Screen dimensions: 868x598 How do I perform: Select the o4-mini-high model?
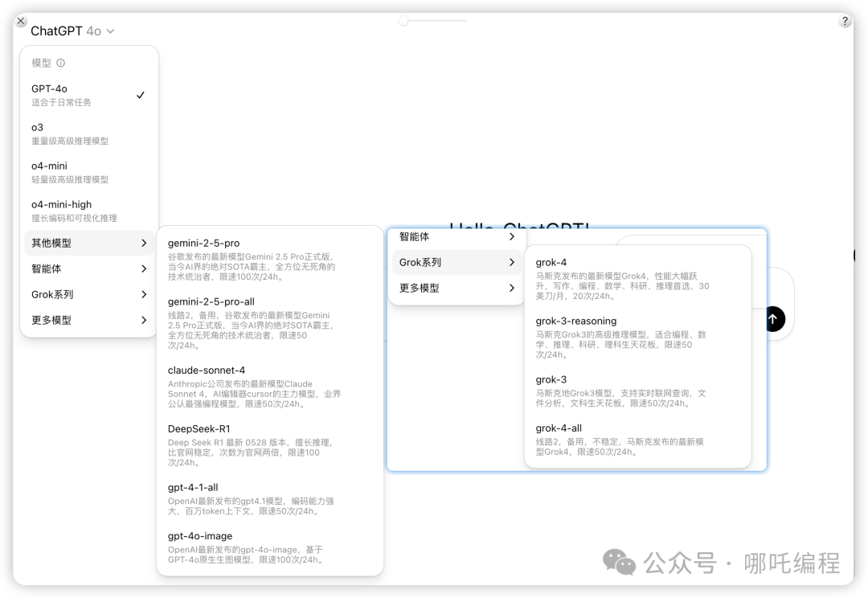coord(88,211)
